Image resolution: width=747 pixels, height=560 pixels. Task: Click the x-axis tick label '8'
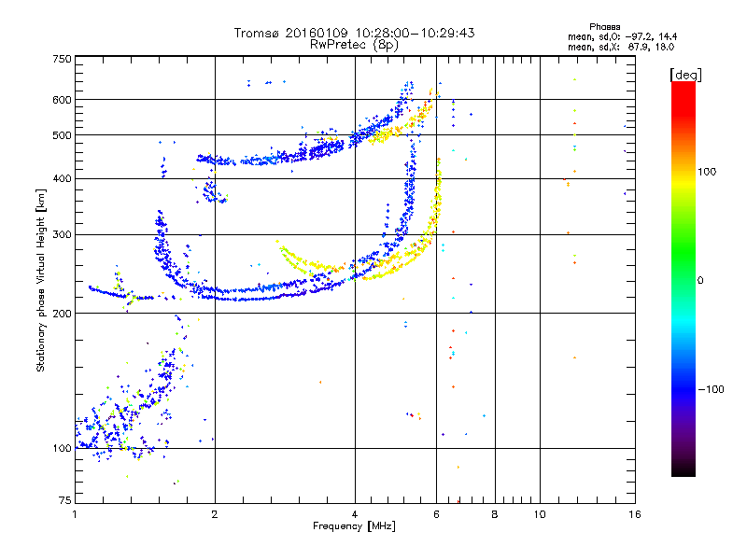(x=495, y=514)
